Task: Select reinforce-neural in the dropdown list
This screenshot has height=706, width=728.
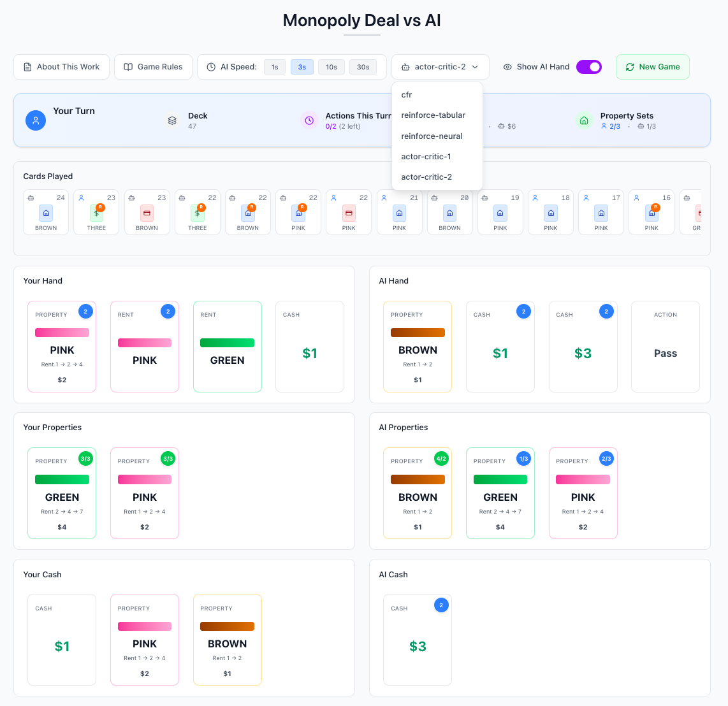Action: pyautogui.click(x=432, y=136)
